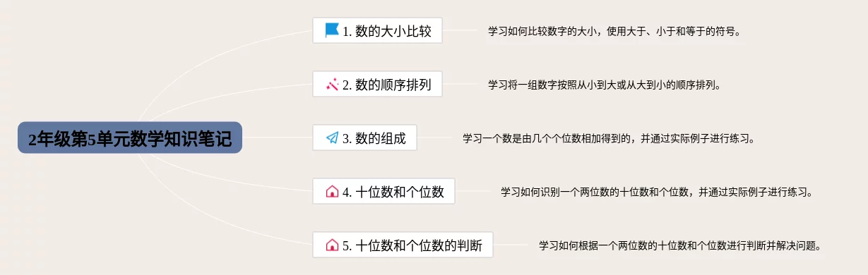Click the note about 大于、小于和等于的符号
The height and width of the screenshot is (275, 868).
click(614, 31)
